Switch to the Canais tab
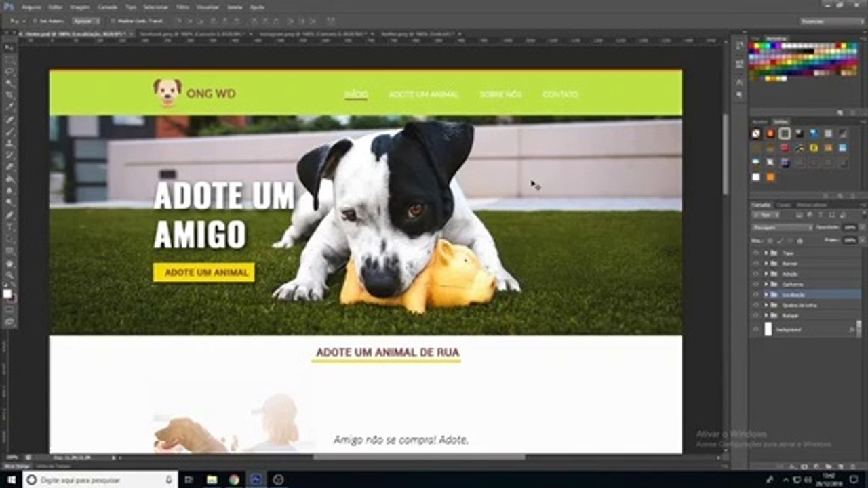868x488 pixels. pos(783,205)
